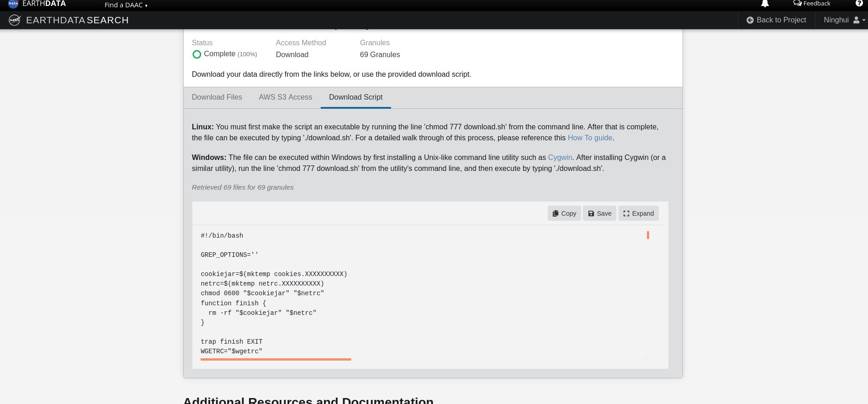Open the How To guide link

(590, 138)
